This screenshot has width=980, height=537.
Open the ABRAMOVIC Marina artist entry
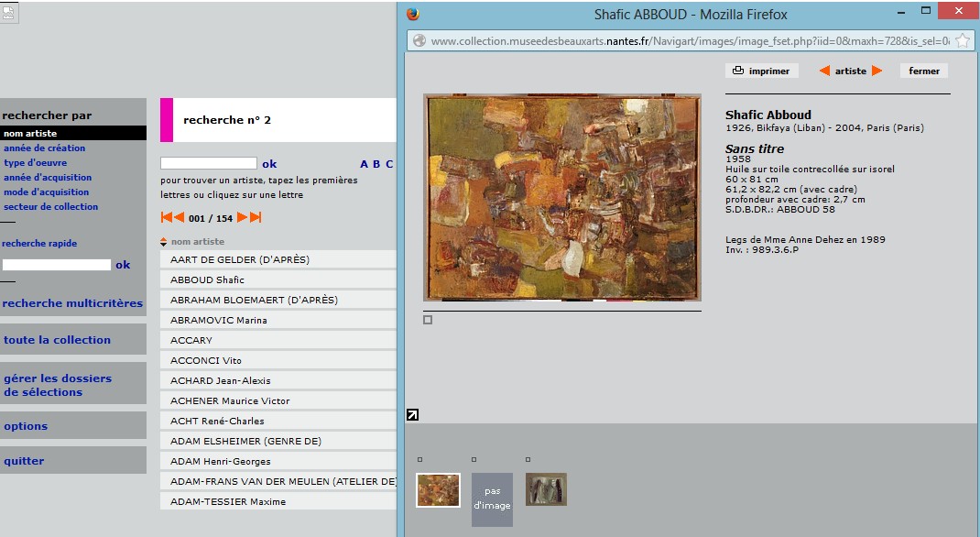point(220,320)
